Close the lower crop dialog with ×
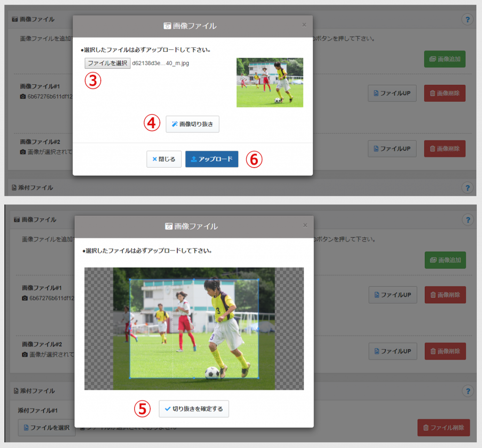The image size is (482, 448). click(305, 225)
